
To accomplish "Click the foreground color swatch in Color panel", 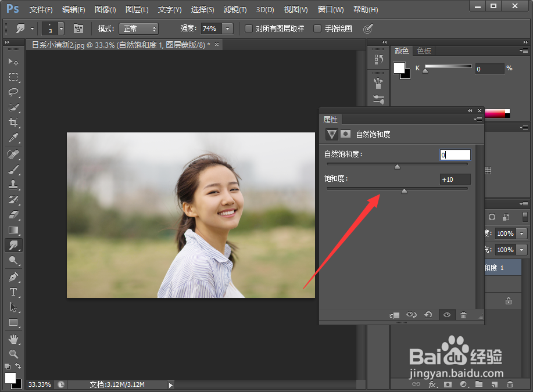I will [399, 67].
